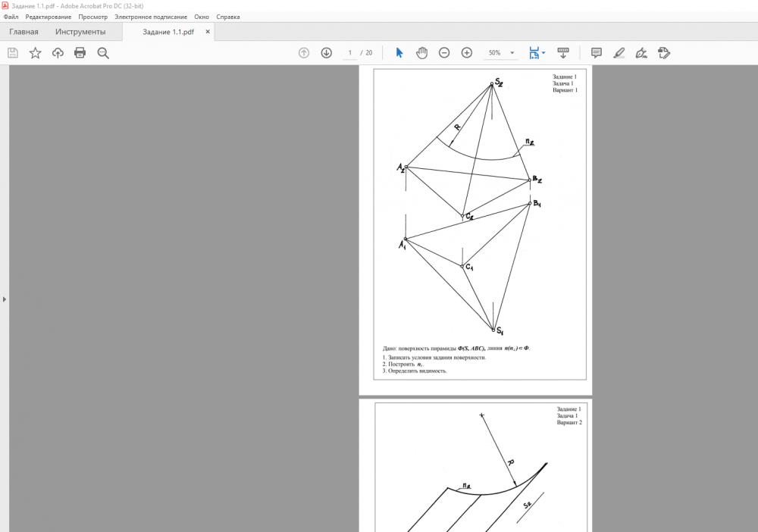Add a comment sticky note
Image resolution: width=758 pixels, height=532 pixels.
pyautogui.click(x=597, y=53)
